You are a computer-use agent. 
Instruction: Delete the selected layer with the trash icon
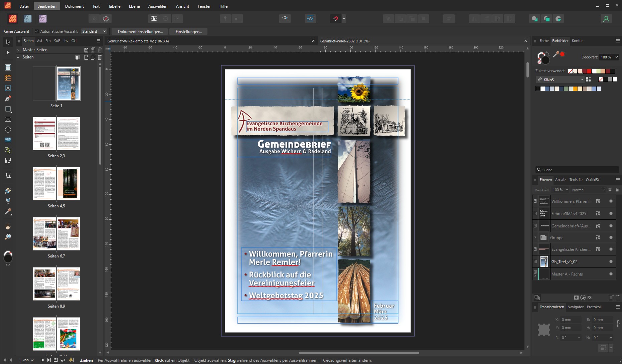click(618, 298)
